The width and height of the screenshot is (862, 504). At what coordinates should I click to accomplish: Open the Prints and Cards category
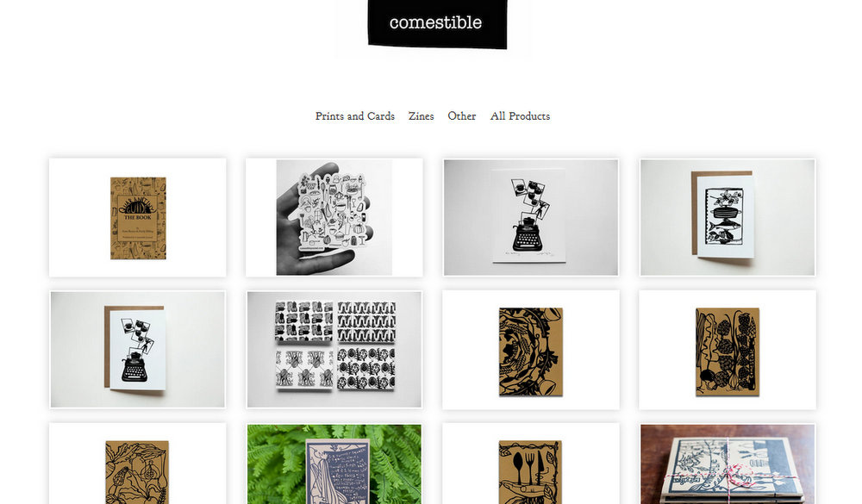coord(354,116)
